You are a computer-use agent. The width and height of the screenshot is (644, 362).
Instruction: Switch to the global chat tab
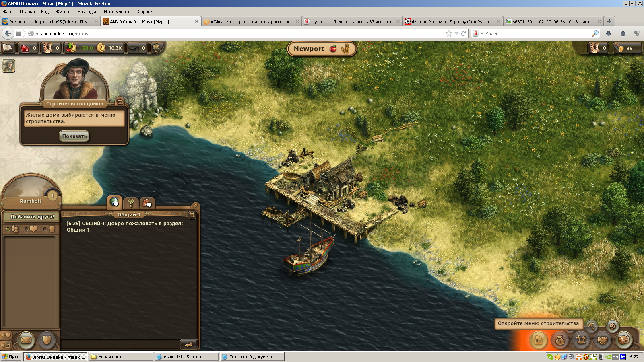[115, 202]
